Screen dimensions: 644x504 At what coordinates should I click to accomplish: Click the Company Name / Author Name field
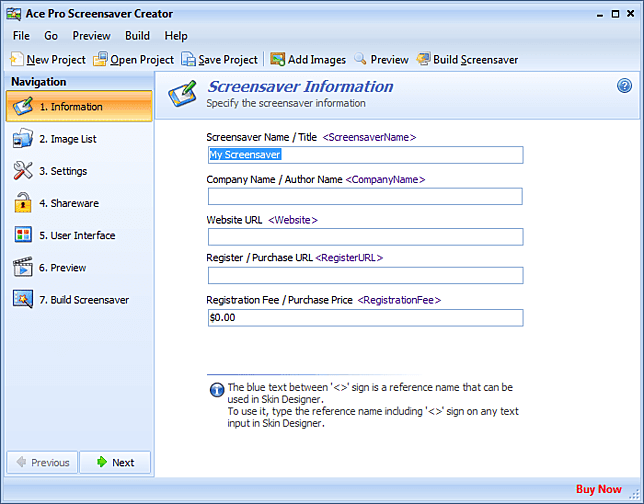(x=365, y=196)
